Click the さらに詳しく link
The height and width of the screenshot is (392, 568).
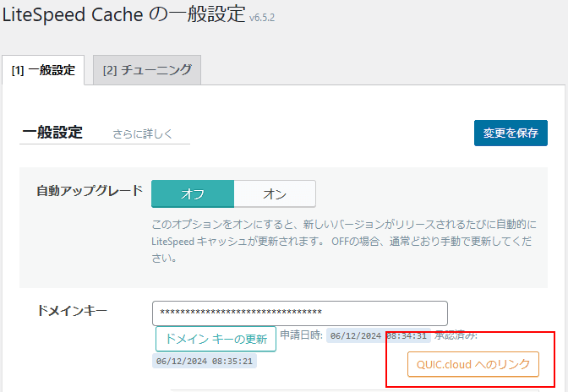point(142,133)
